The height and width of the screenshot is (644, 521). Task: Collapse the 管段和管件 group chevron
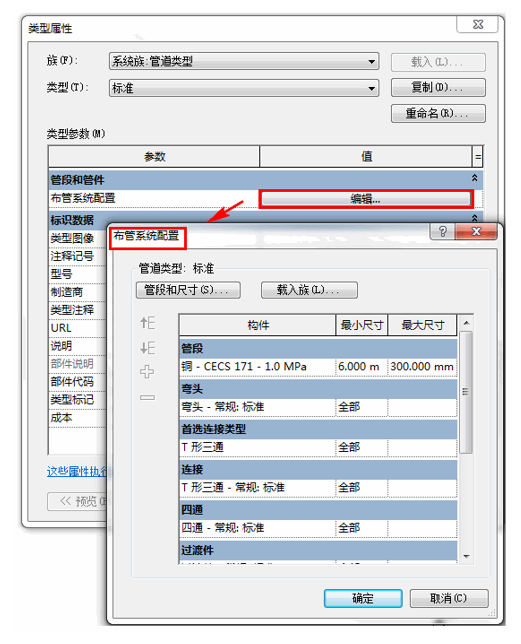(x=474, y=178)
